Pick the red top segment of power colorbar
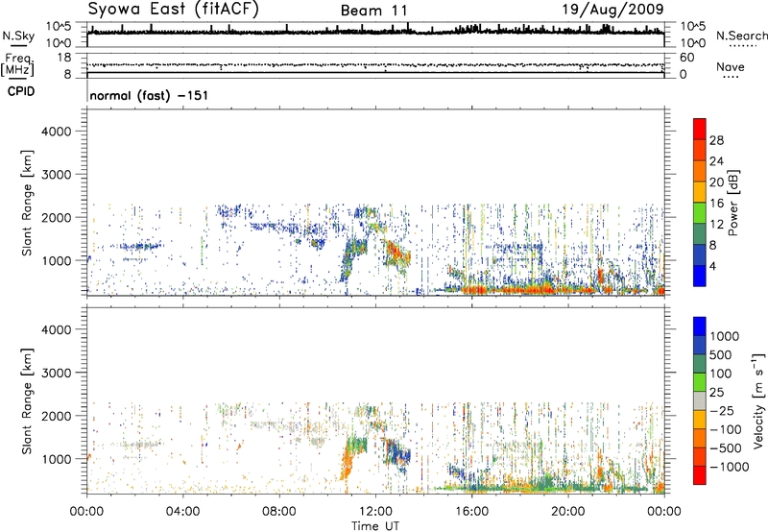Viewport: 768px width, 532px height. pyautogui.click(x=700, y=129)
